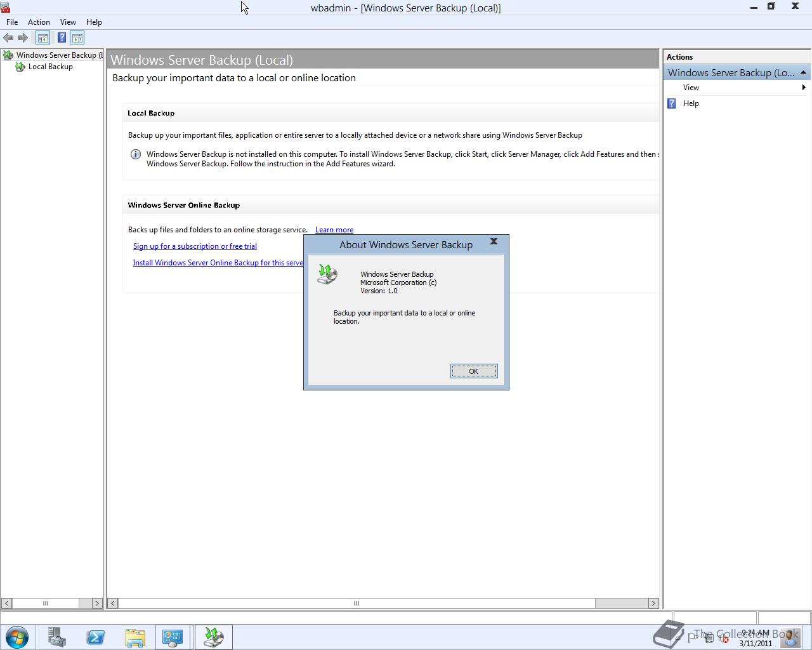Image resolution: width=812 pixels, height=650 pixels.
Task: Open the Action menu
Action: pyautogui.click(x=39, y=22)
